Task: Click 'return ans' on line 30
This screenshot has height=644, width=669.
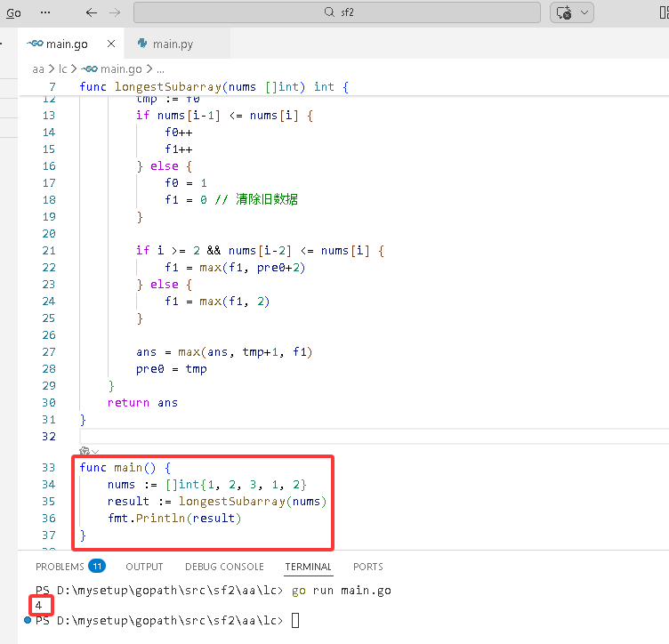Action: (x=142, y=403)
